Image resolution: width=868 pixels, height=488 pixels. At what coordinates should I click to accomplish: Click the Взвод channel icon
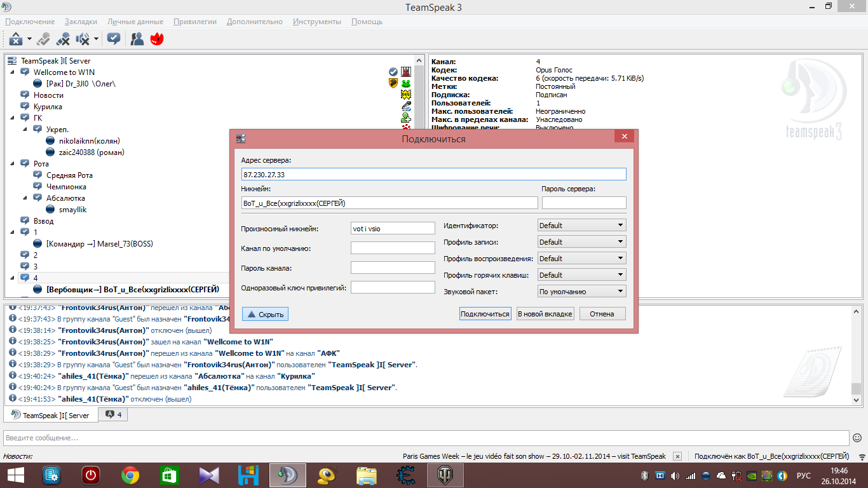point(25,221)
